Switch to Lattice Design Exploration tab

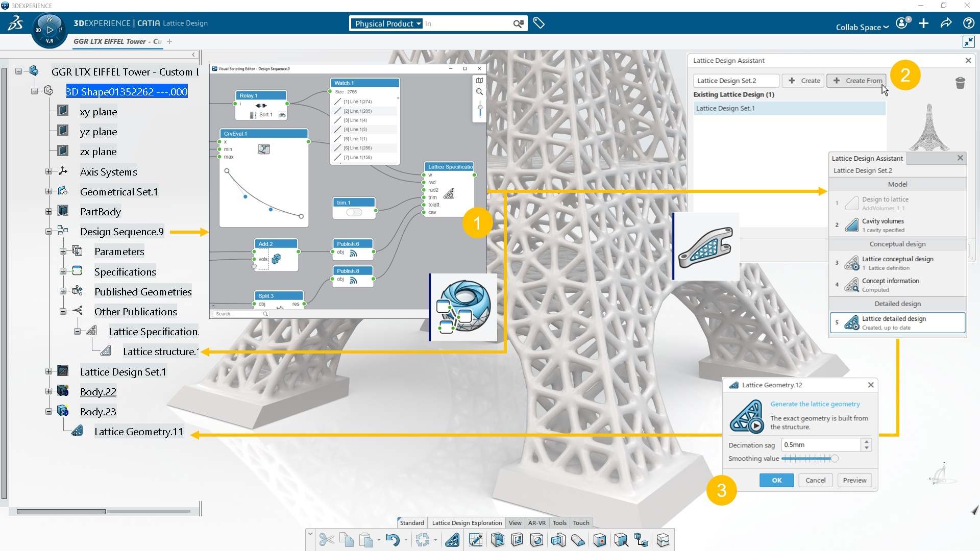[467, 523]
